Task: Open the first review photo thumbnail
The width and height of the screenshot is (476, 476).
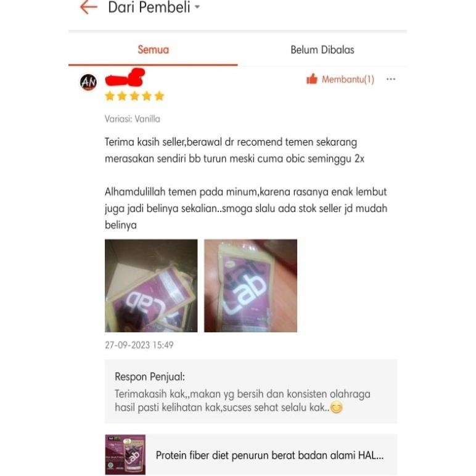Action: click(151, 285)
